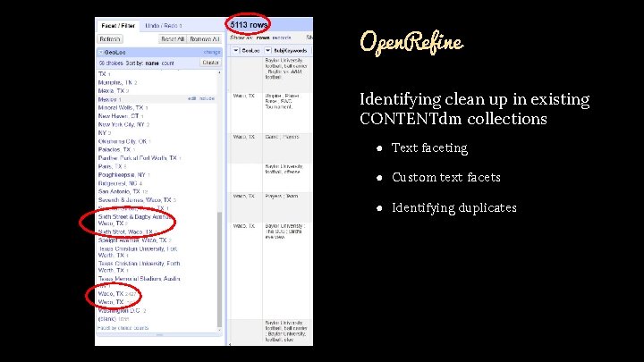Screen dimensions: 644x362
Task: Select the Ridgecrest, NC facet choice
Action: pos(117,183)
